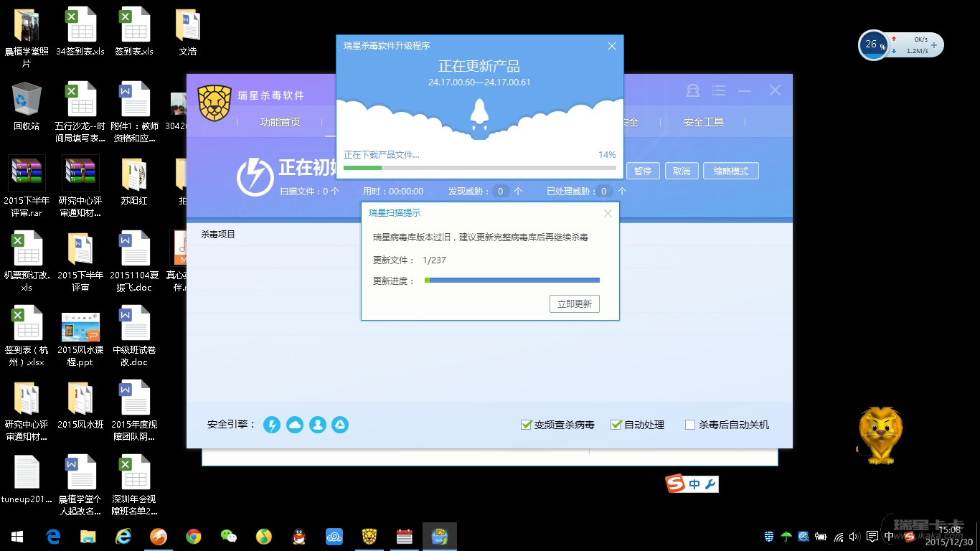The height and width of the screenshot is (551, 980).
Task: Select the 深圳年会视障班名单 spreadsheet icon
Action: tap(134, 485)
